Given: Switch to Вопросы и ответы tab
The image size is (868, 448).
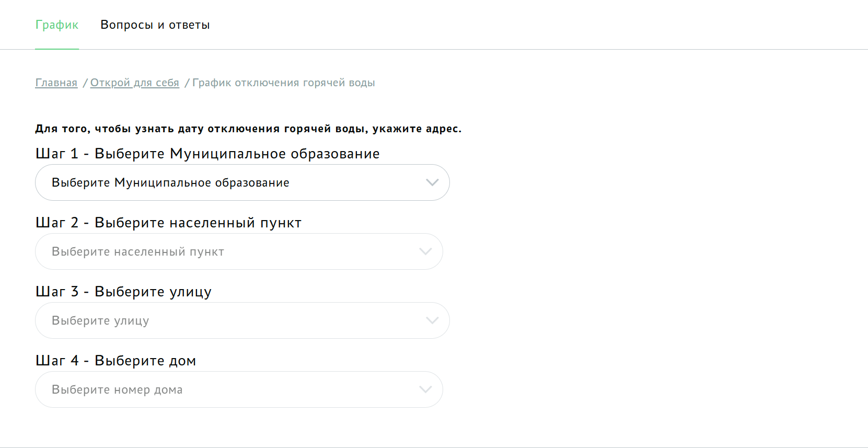Looking at the screenshot, I should point(155,25).
